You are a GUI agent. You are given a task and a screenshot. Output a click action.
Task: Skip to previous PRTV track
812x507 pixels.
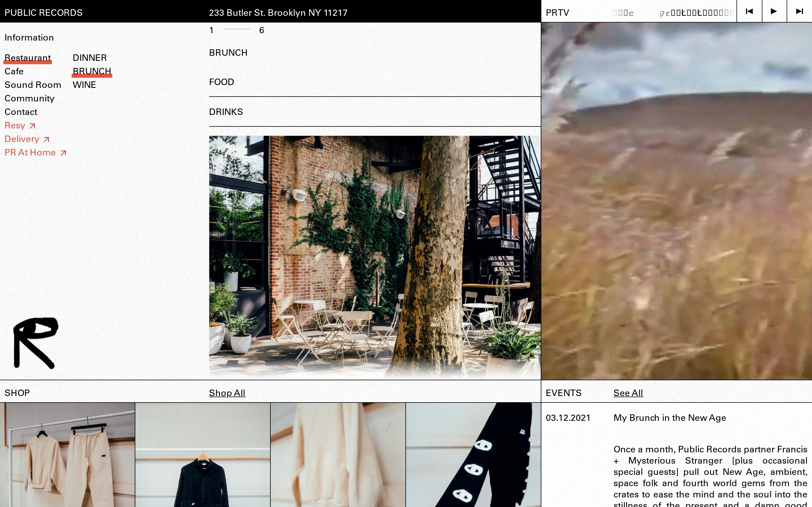pyautogui.click(x=749, y=11)
